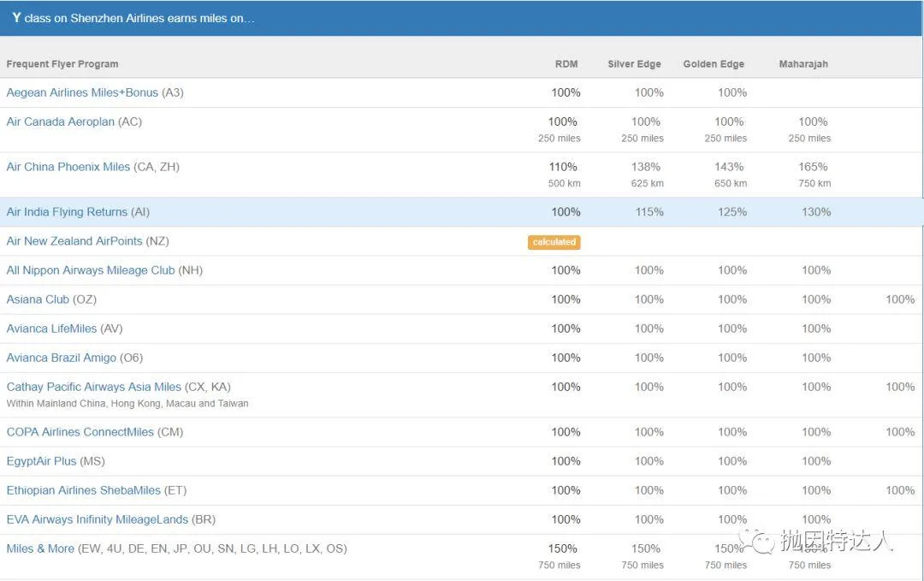Viewport: 924px width, 581px height.
Task: Open Miles & More program link
Action: point(41,548)
